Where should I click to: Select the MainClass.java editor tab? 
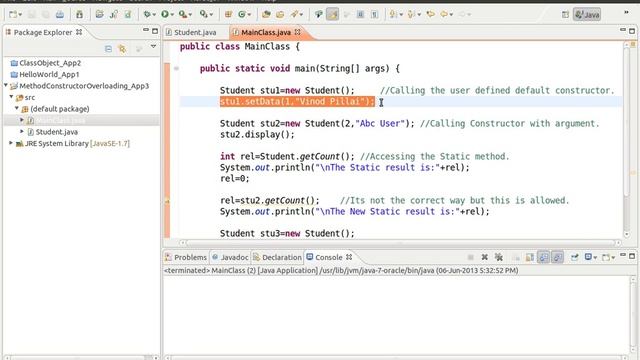(266, 32)
